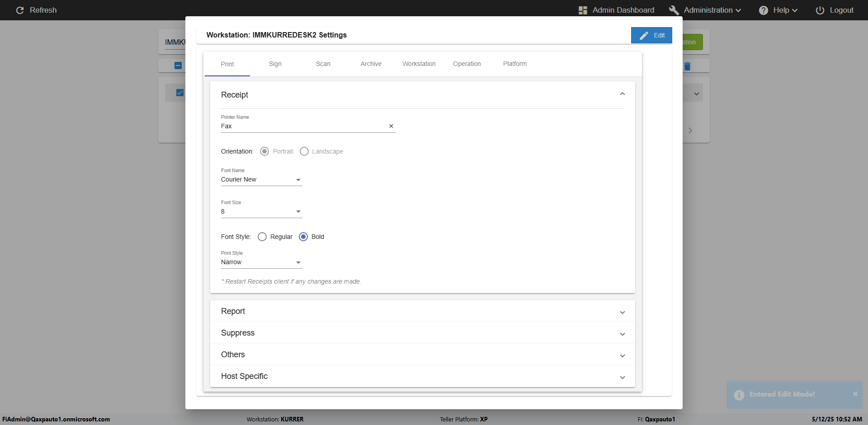Click the Help question mark icon

pyautogui.click(x=763, y=10)
